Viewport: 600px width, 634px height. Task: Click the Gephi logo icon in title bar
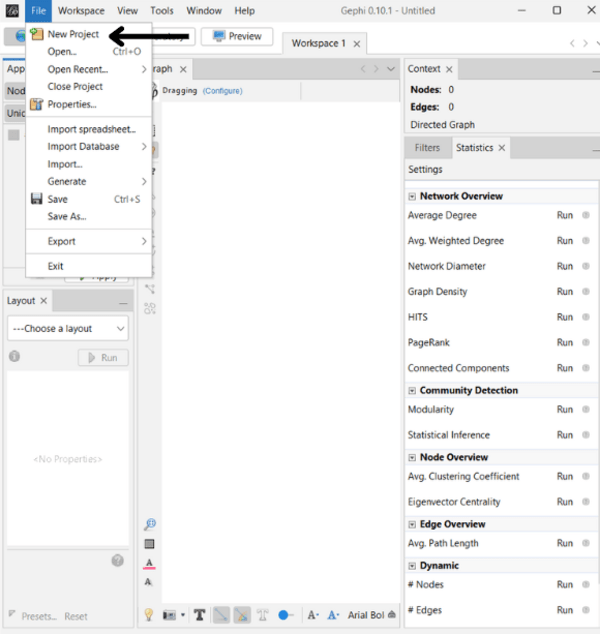(12, 11)
